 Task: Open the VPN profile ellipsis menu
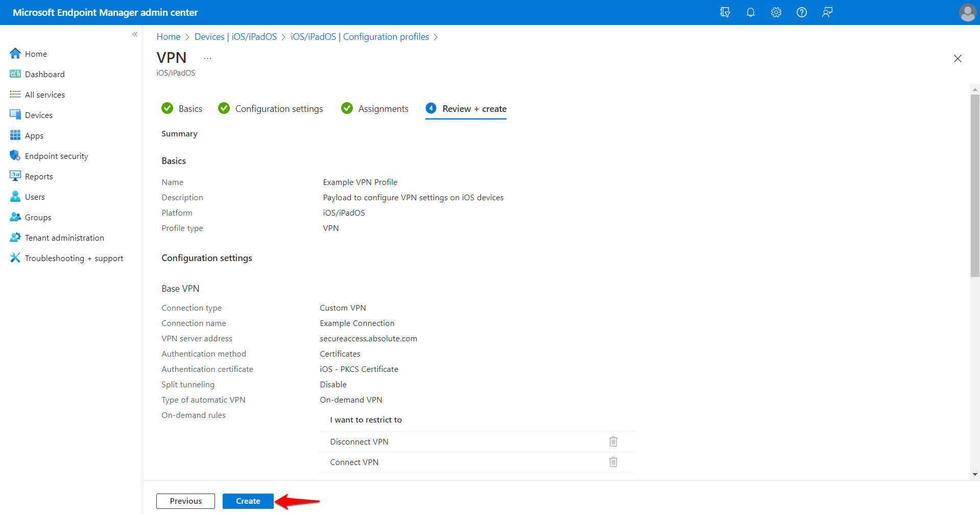click(207, 58)
